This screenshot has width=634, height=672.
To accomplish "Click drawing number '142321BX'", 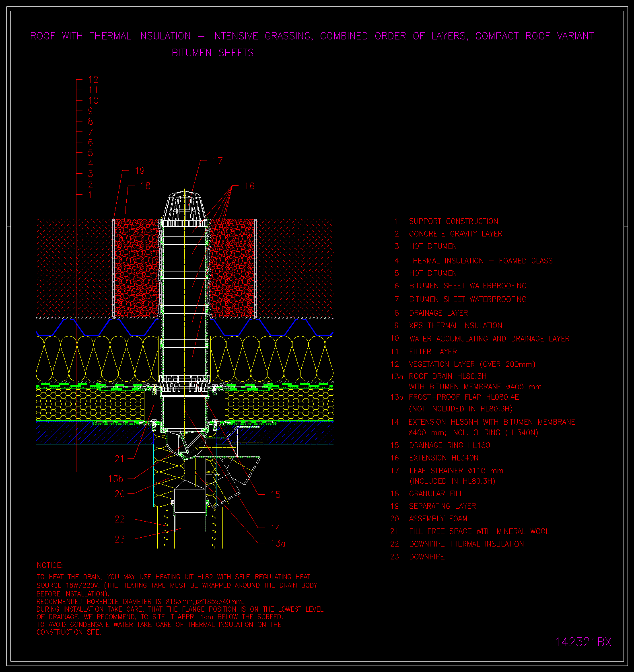I will tap(583, 642).
